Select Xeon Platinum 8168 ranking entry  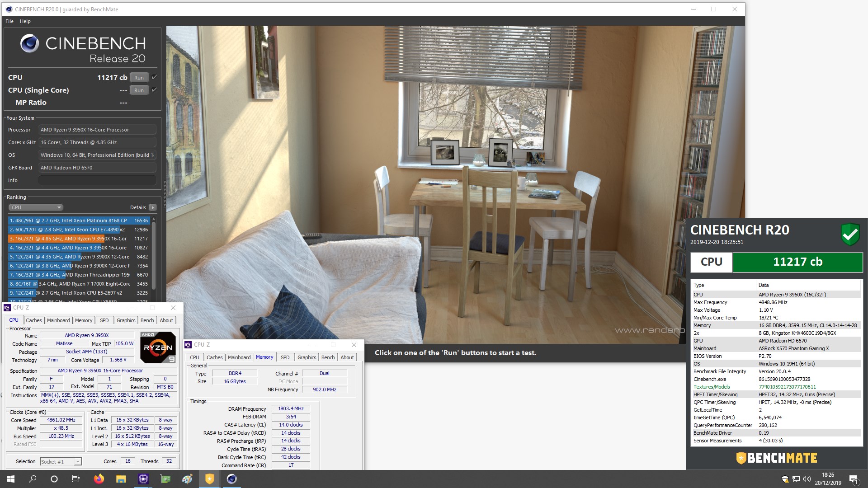coord(79,221)
